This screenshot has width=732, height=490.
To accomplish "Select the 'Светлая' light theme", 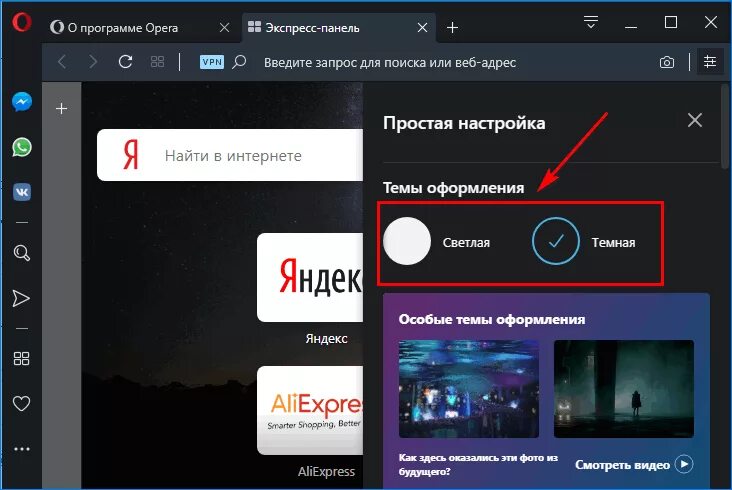I will point(407,241).
